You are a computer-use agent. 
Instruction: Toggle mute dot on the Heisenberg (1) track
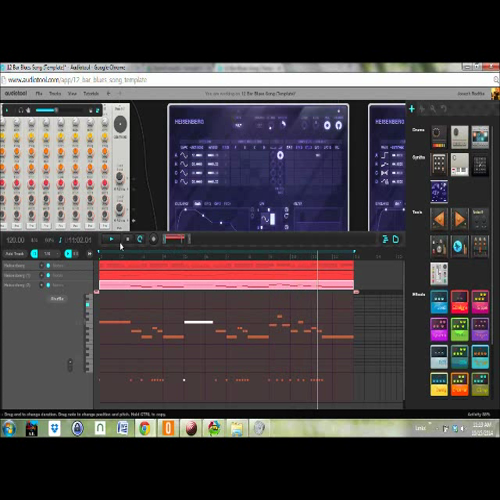[x=48, y=275]
